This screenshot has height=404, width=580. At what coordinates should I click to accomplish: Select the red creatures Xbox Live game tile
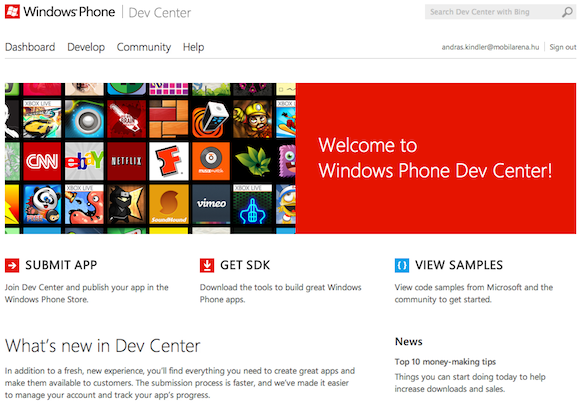(84, 204)
